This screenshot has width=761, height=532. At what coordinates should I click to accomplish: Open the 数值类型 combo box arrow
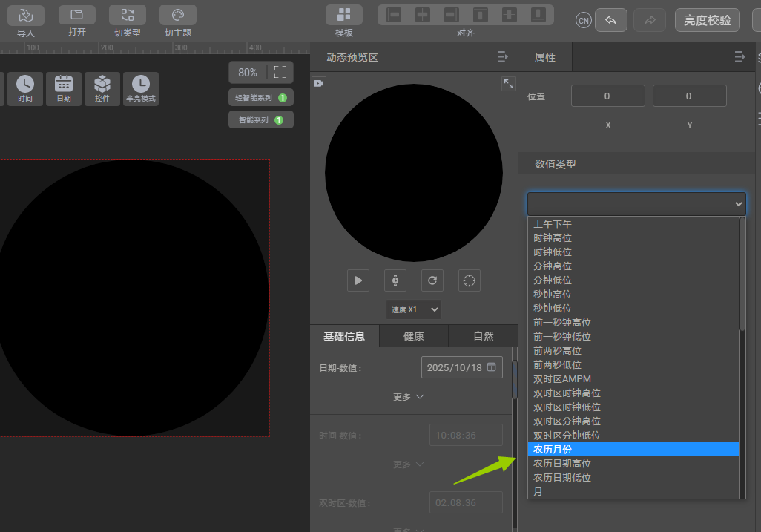pyautogui.click(x=739, y=204)
